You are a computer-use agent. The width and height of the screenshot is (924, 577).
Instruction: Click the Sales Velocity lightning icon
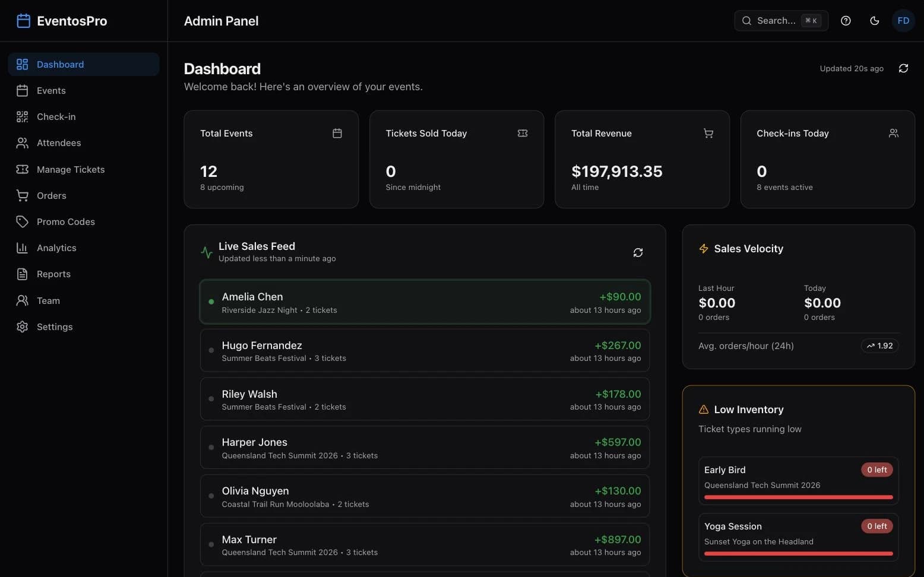[704, 249]
